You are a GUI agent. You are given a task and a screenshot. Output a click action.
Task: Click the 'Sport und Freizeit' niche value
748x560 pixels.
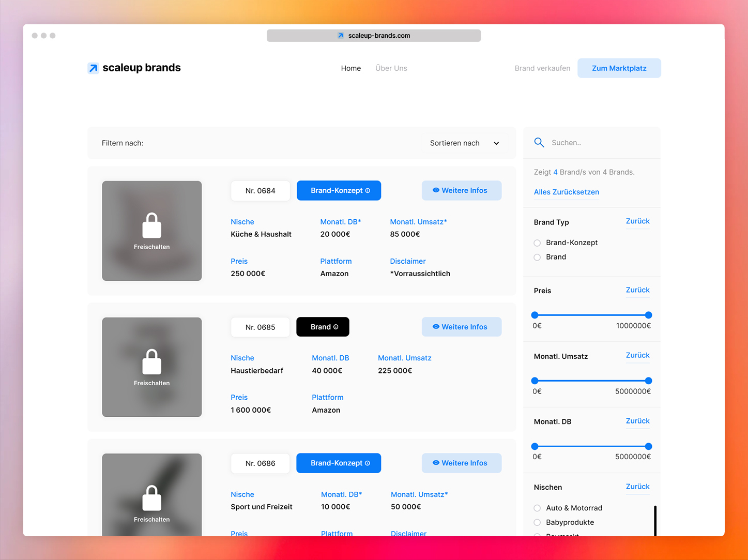(262, 507)
